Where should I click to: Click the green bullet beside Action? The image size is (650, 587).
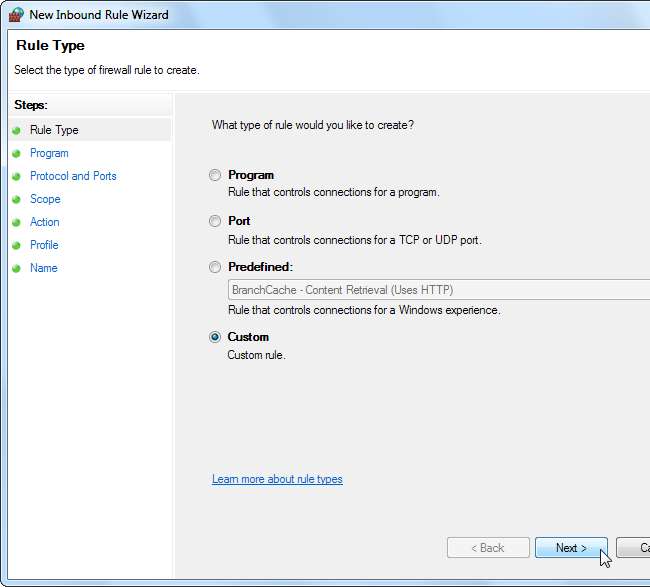coord(16,223)
